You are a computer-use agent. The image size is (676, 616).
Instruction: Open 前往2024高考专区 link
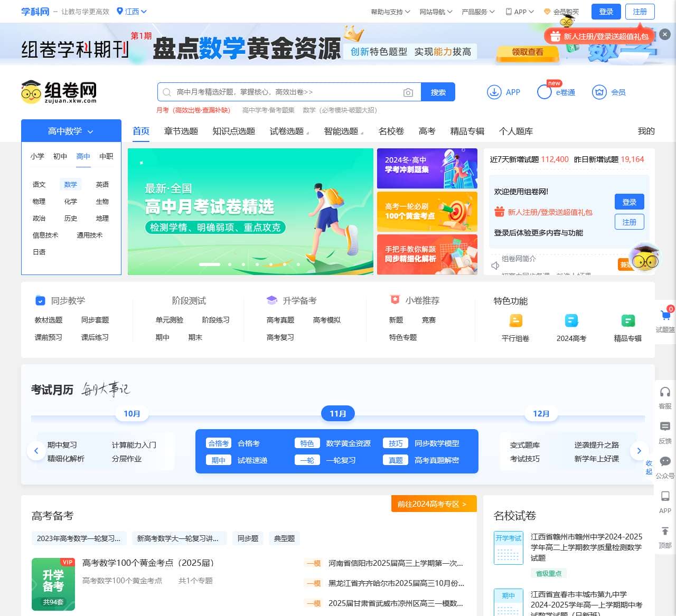(x=434, y=504)
